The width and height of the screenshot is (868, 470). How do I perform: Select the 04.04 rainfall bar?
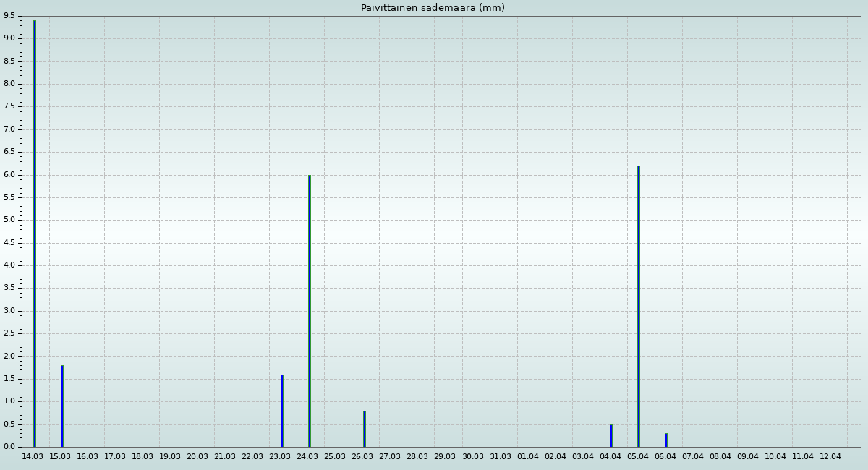point(611,435)
